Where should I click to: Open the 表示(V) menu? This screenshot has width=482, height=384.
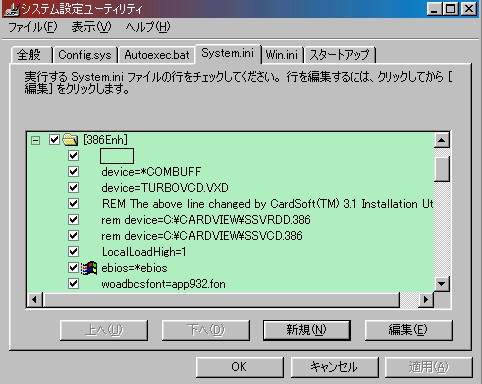[x=91, y=27]
